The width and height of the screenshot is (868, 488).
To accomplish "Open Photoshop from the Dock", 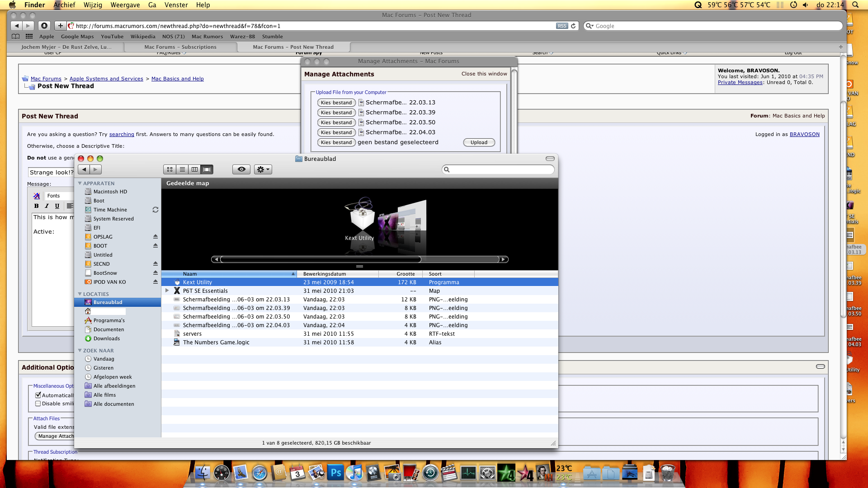I will coord(335,473).
